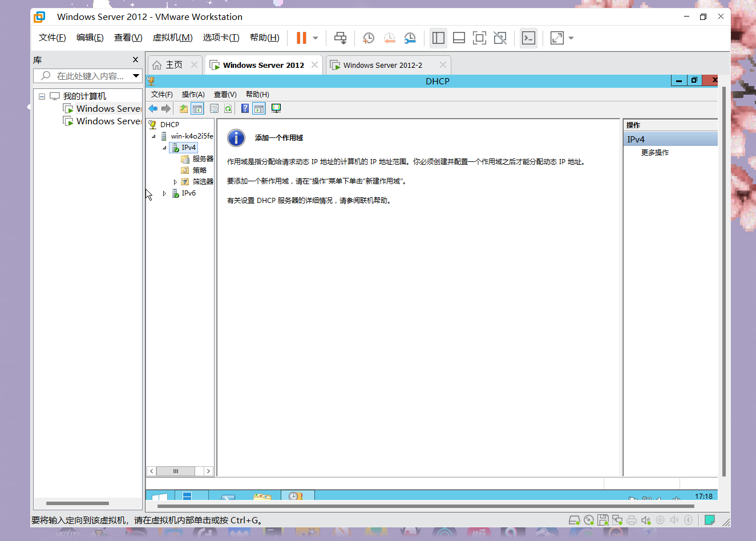Collapse the win-k4o2i5fe server node
Image resolution: width=756 pixels, height=541 pixels.
pos(153,136)
